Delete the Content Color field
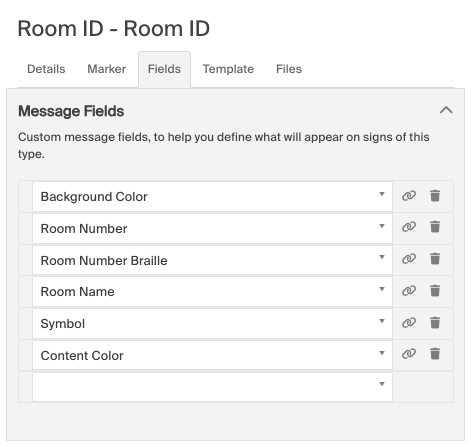 coord(435,354)
